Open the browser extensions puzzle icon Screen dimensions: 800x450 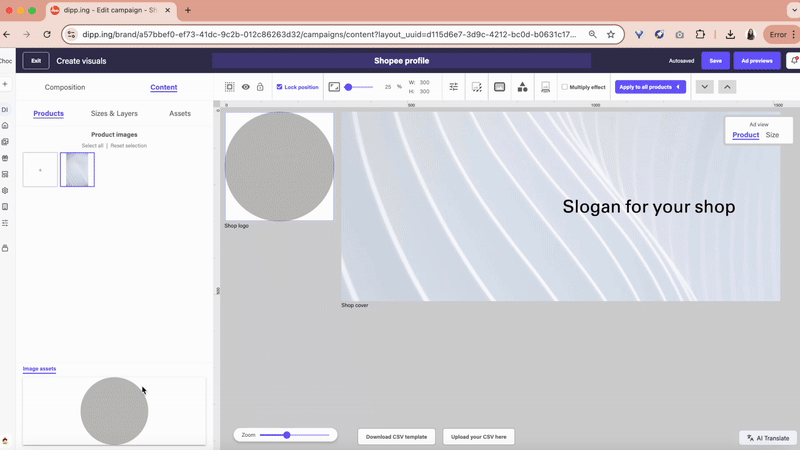tap(701, 34)
